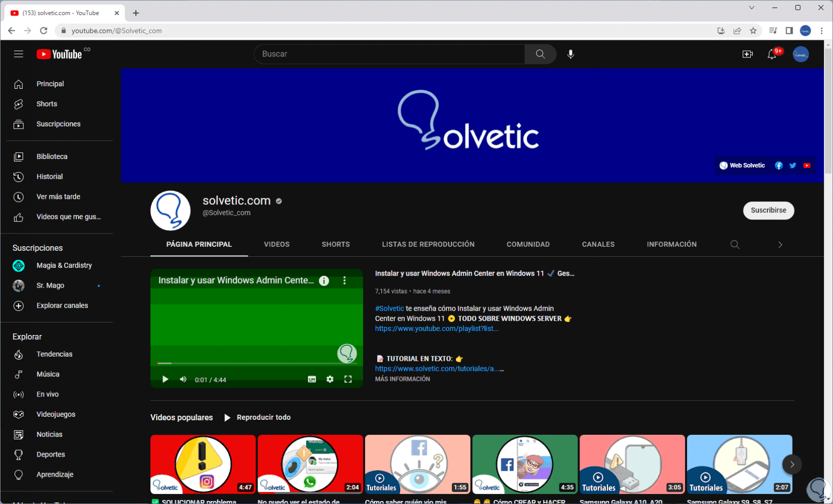This screenshot has height=504, width=833.
Task: Open the Create video camera icon
Action: point(748,54)
